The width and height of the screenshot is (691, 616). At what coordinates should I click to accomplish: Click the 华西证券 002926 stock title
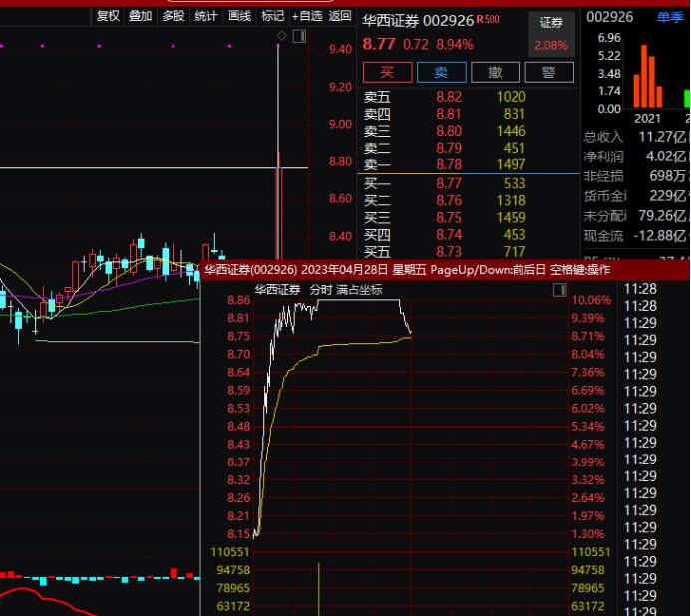(418, 20)
